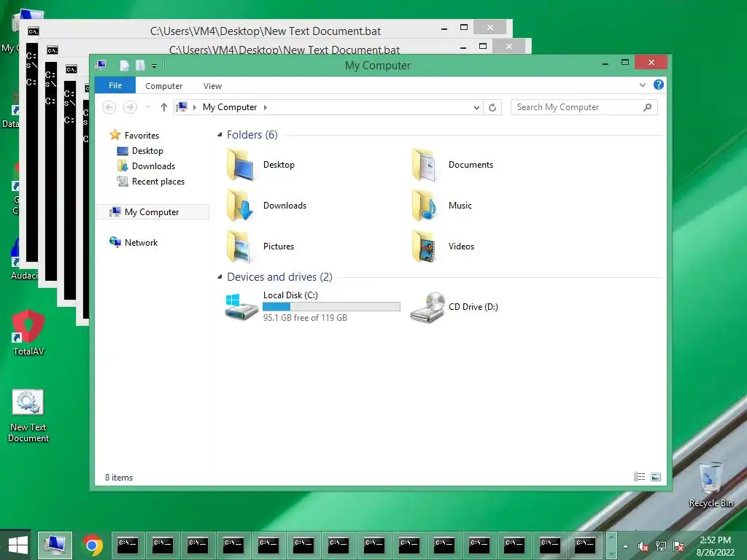Open the Videos folder icon
Viewport: 747px width, 560px height.
(424, 246)
